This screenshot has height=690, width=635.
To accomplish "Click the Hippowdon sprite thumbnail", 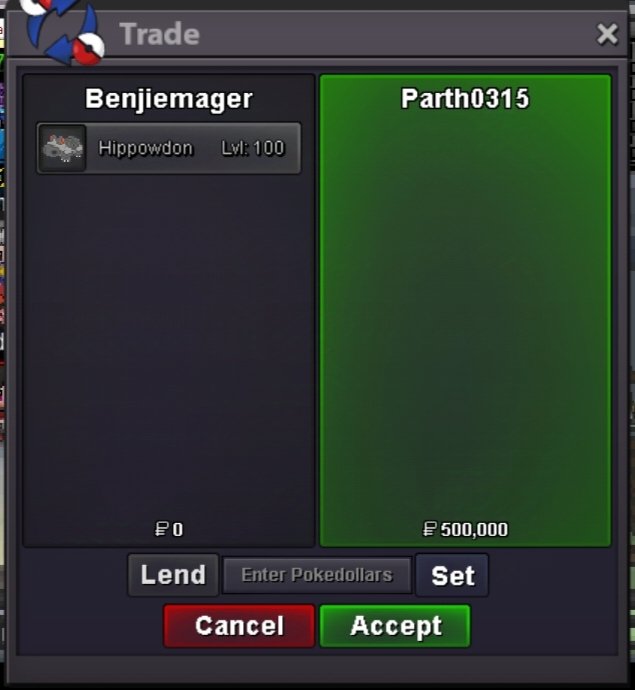I will pyautogui.click(x=62, y=148).
